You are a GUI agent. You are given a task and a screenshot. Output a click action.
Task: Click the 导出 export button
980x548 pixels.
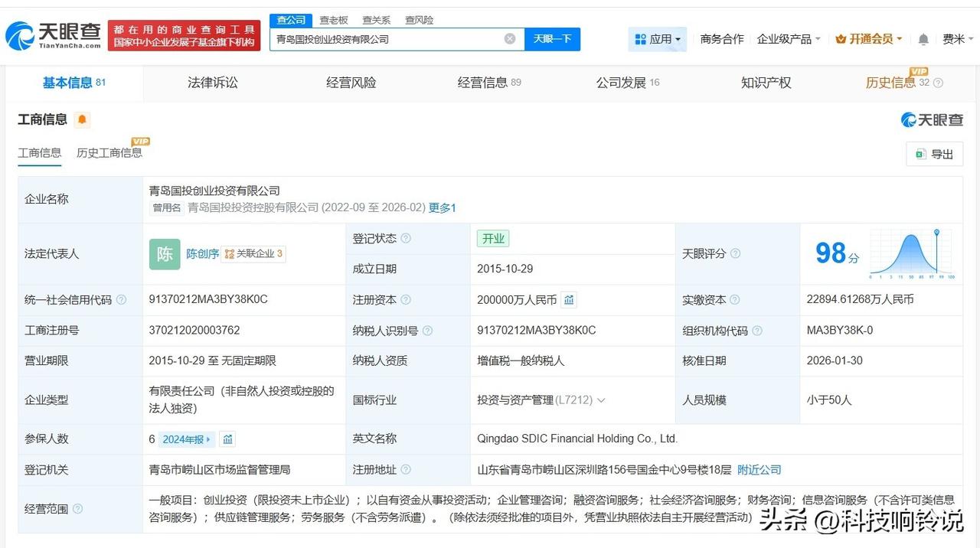click(934, 154)
